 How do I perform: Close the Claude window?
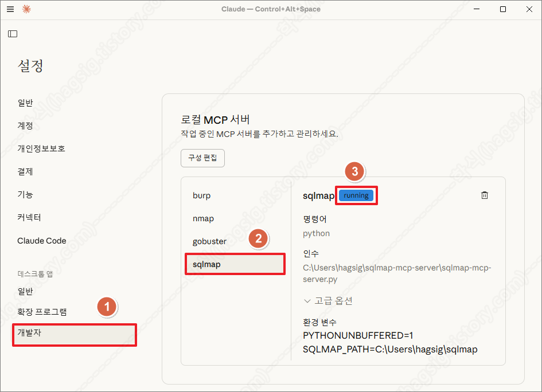pyautogui.click(x=529, y=9)
